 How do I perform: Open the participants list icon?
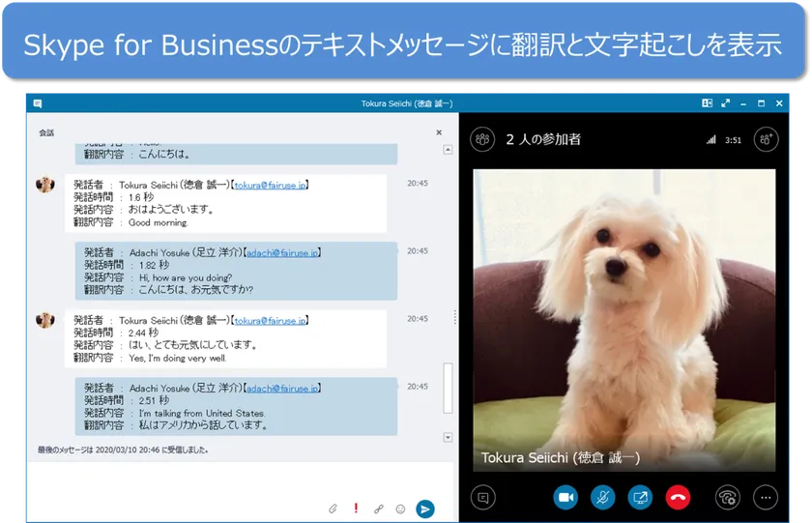pyautogui.click(x=482, y=139)
